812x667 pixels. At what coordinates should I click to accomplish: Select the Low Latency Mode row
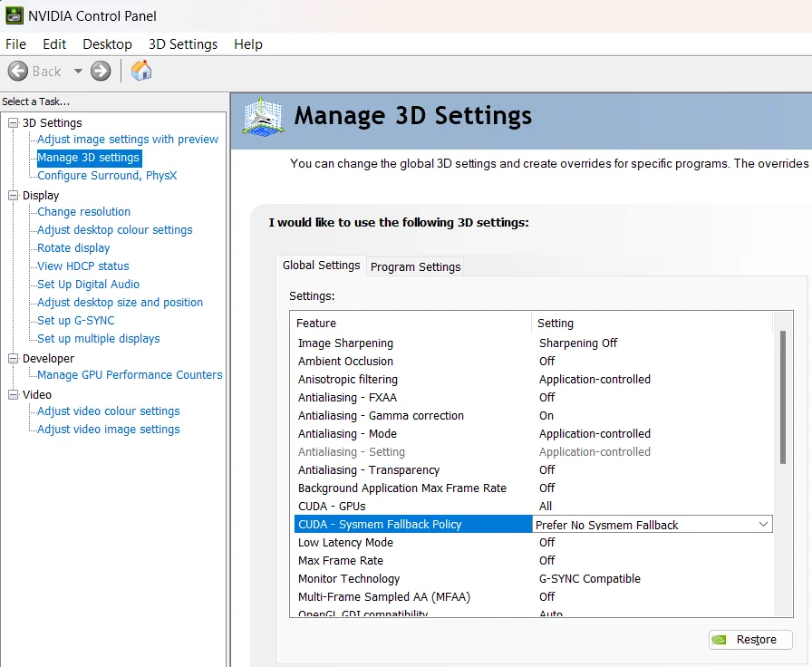click(x=345, y=543)
